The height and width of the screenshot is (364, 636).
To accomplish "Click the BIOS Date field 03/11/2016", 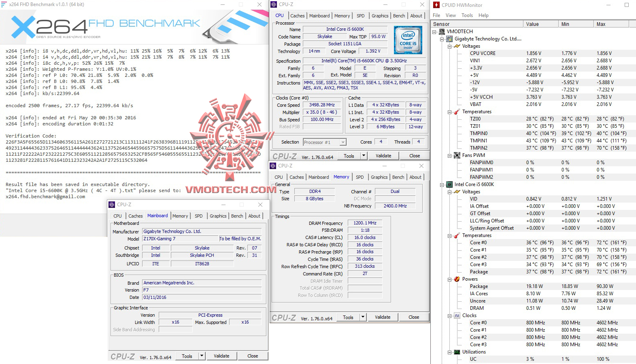I will click(x=202, y=297).
